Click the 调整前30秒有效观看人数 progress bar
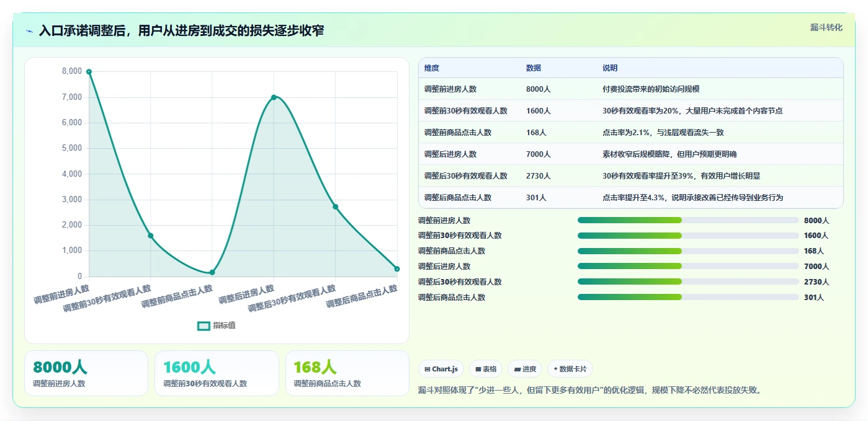868x421 pixels. tap(688, 236)
